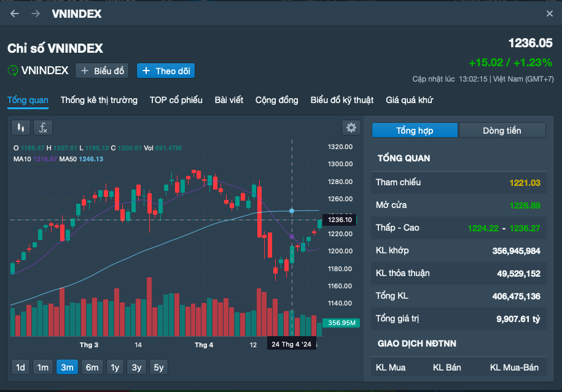Click the MA10 value 1216.67

(x=45, y=159)
